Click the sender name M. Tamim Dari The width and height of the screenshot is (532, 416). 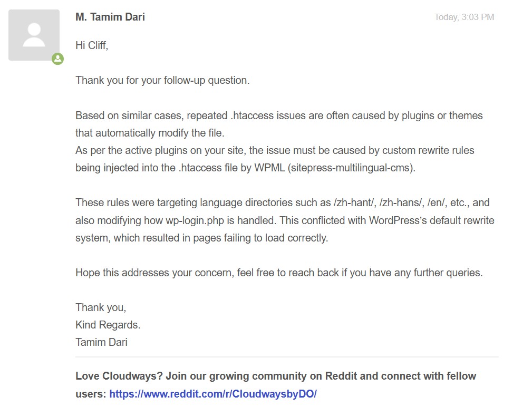pos(110,17)
